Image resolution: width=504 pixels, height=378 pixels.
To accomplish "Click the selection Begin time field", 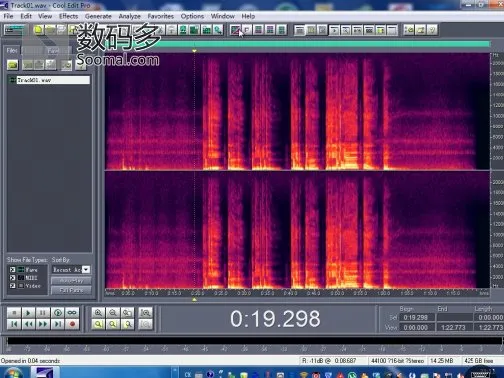I will pyautogui.click(x=417, y=317).
